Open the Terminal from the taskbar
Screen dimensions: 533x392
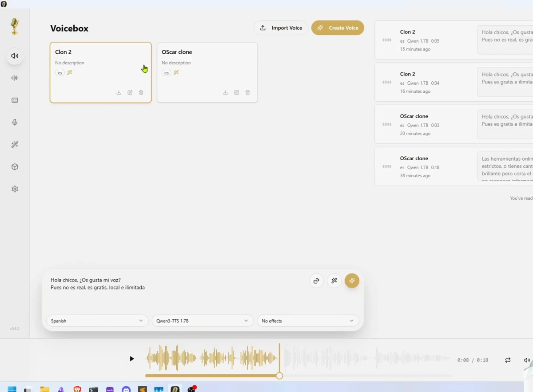click(93, 389)
